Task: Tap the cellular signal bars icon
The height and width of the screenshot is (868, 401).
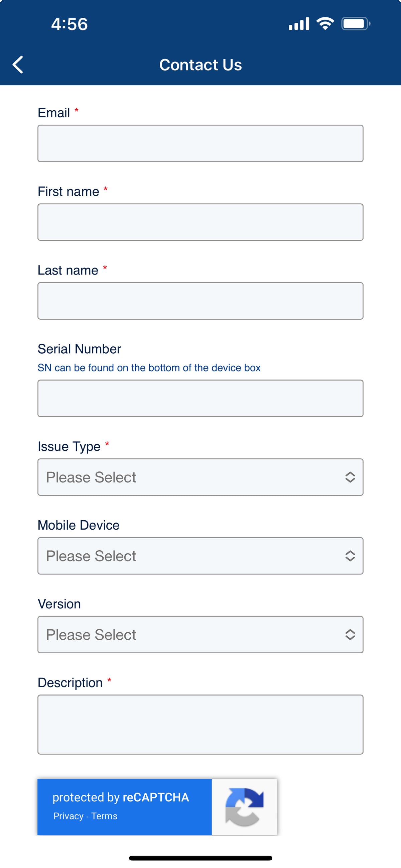Action: pos(299,24)
